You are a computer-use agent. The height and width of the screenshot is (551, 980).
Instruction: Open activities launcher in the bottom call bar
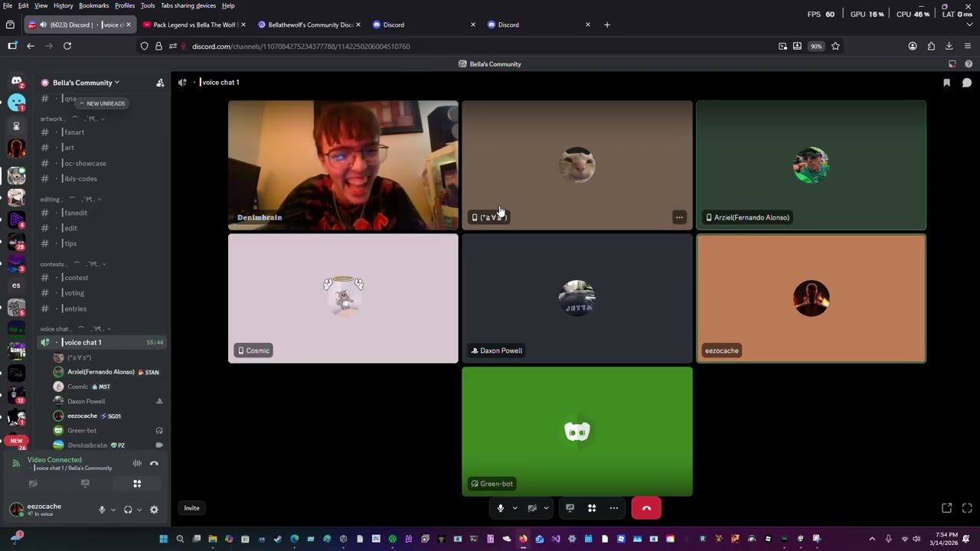pos(592,508)
